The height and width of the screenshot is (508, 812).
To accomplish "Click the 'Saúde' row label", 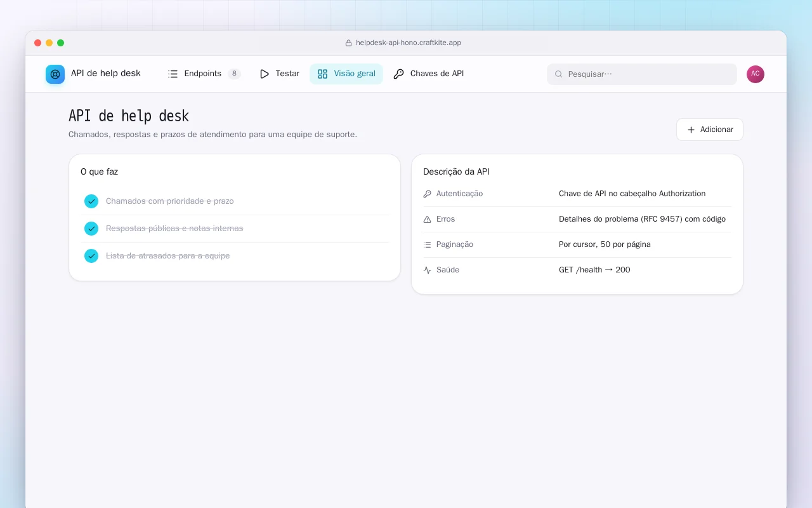I will [x=448, y=270].
